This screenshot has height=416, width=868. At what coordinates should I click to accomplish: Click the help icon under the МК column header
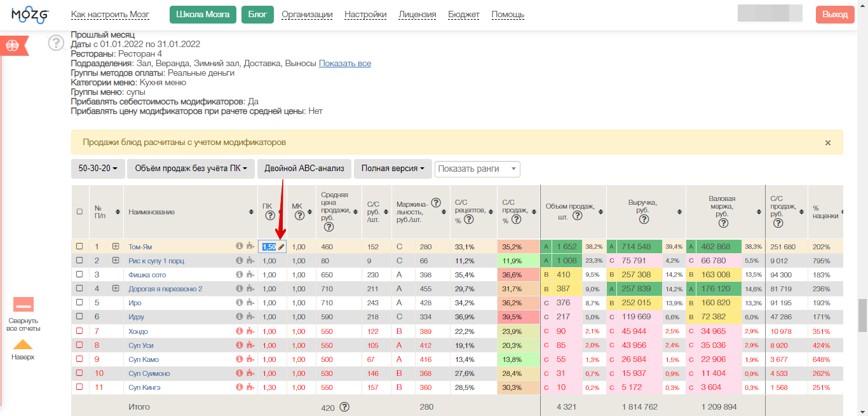point(299,216)
